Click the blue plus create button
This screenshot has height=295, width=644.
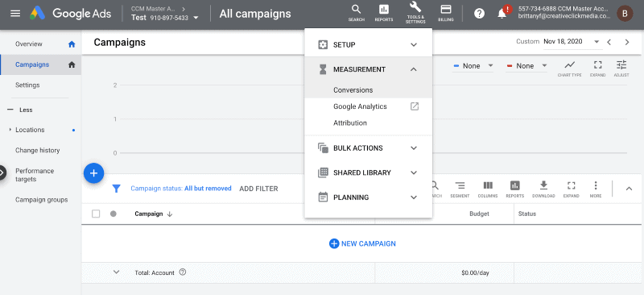(93, 173)
